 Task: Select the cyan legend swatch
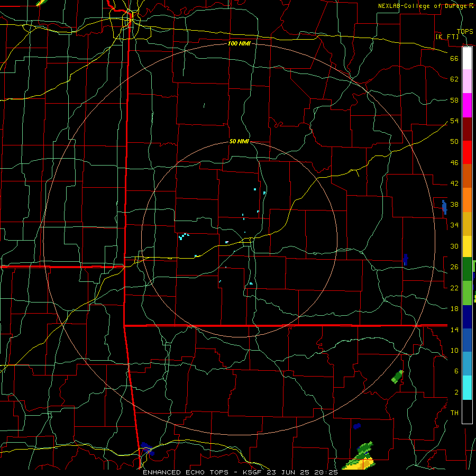pyautogui.click(x=467, y=388)
